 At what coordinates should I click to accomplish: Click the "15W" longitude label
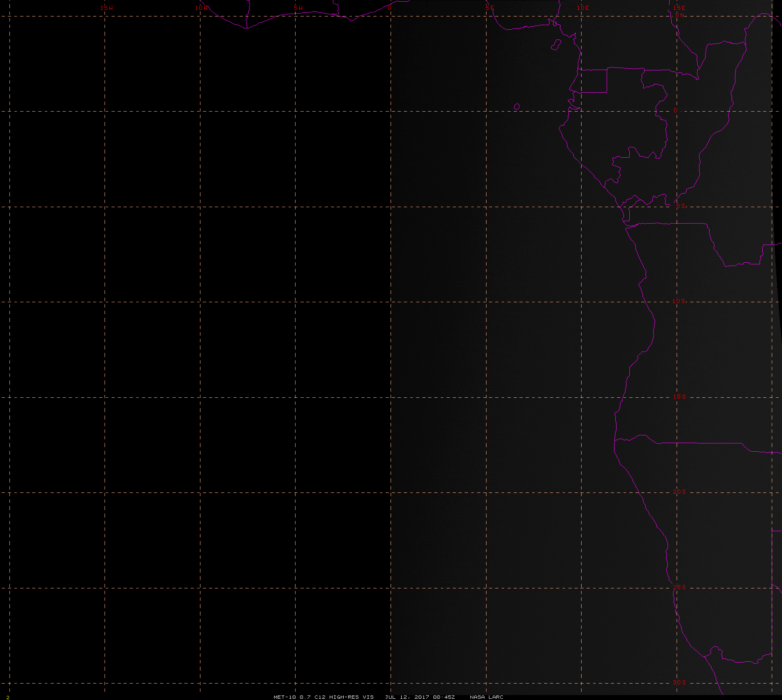pyautogui.click(x=107, y=8)
